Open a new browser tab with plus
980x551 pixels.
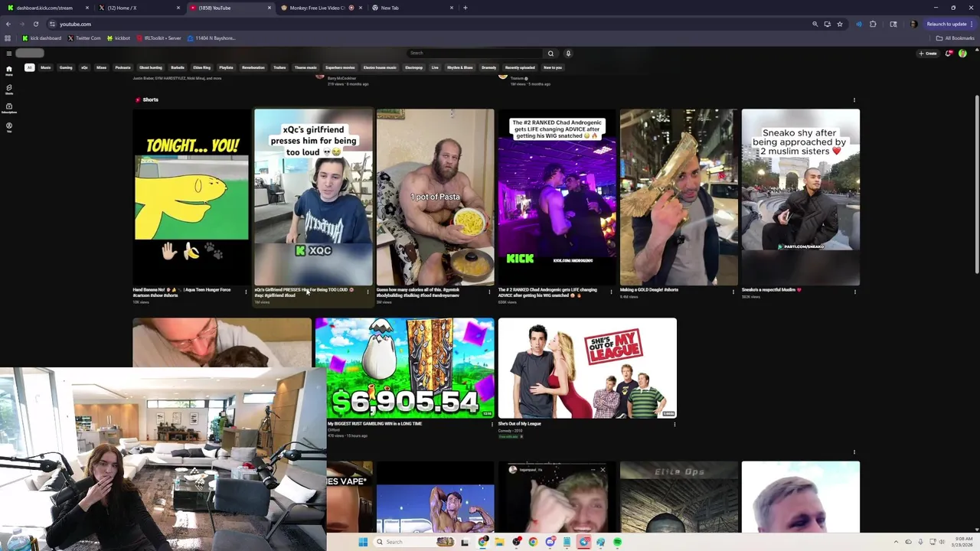(465, 8)
